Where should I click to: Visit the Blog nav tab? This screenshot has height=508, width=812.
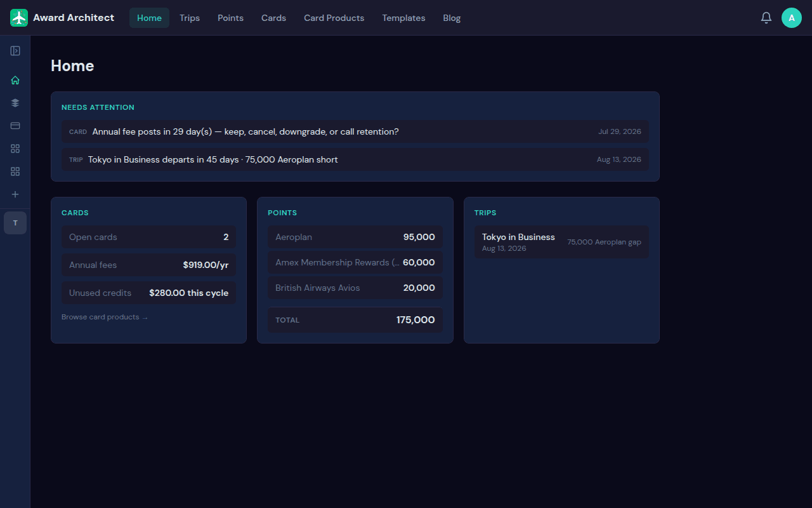pyautogui.click(x=452, y=18)
